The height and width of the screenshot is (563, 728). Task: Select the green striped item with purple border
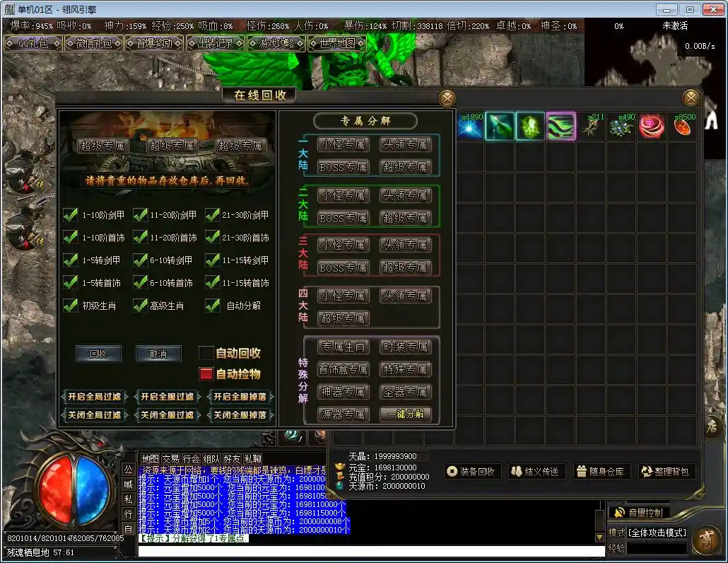click(561, 126)
